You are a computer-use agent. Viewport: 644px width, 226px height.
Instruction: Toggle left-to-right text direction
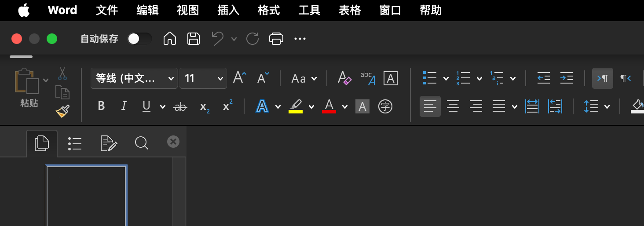[603, 78]
